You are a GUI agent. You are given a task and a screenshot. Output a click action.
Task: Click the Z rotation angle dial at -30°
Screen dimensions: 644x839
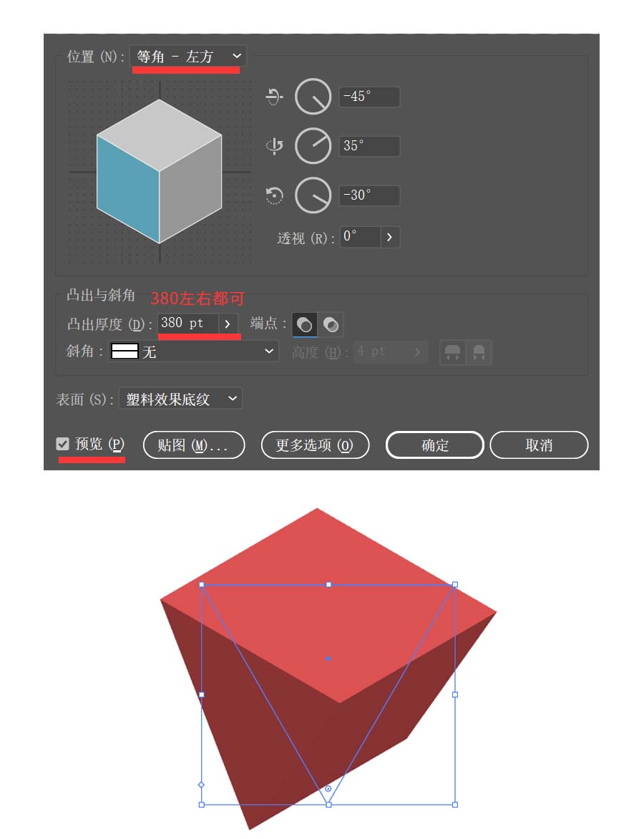point(313,195)
